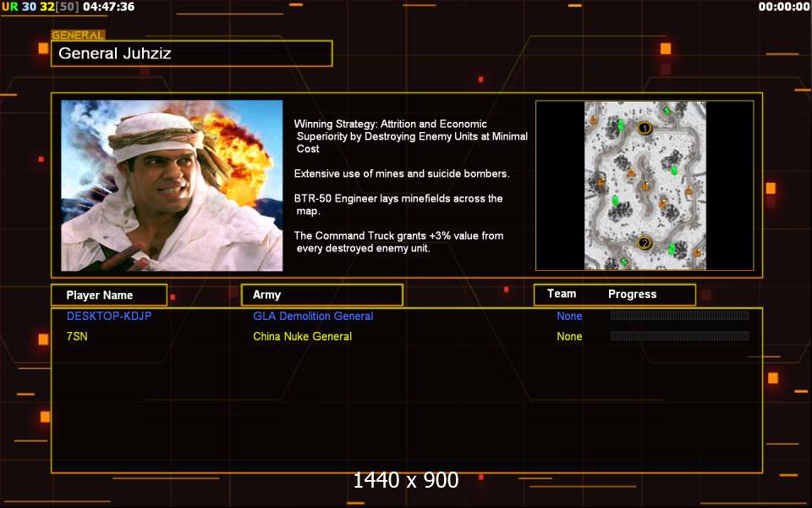The image size is (812, 508).
Task: Click China Nuke General army entry
Action: point(303,336)
